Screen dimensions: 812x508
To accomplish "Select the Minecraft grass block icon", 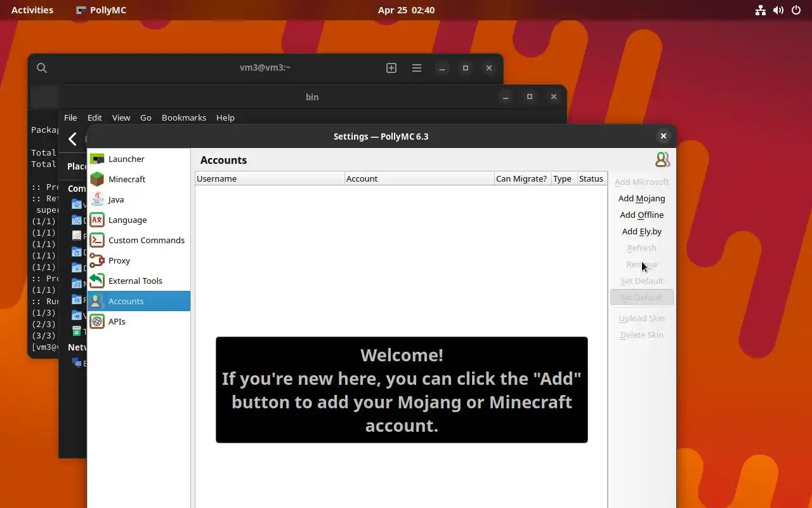I will click(x=97, y=179).
